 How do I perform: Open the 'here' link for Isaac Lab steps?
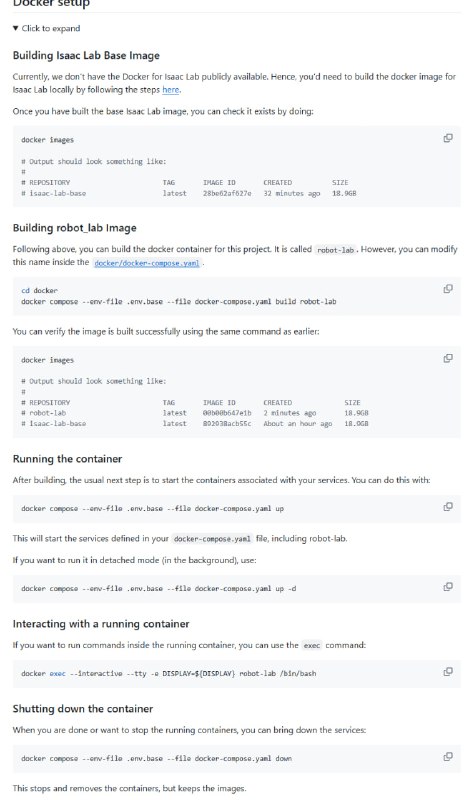(170, 90)
